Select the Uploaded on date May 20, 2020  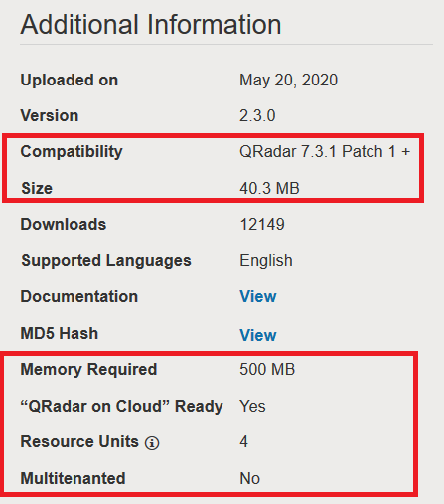[288, 81]
